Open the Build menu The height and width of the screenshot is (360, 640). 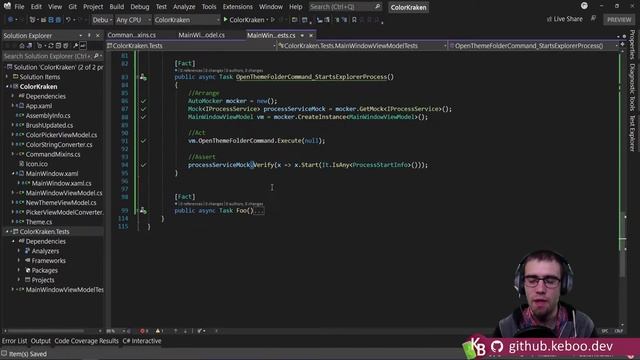click(x=116, y=7)
